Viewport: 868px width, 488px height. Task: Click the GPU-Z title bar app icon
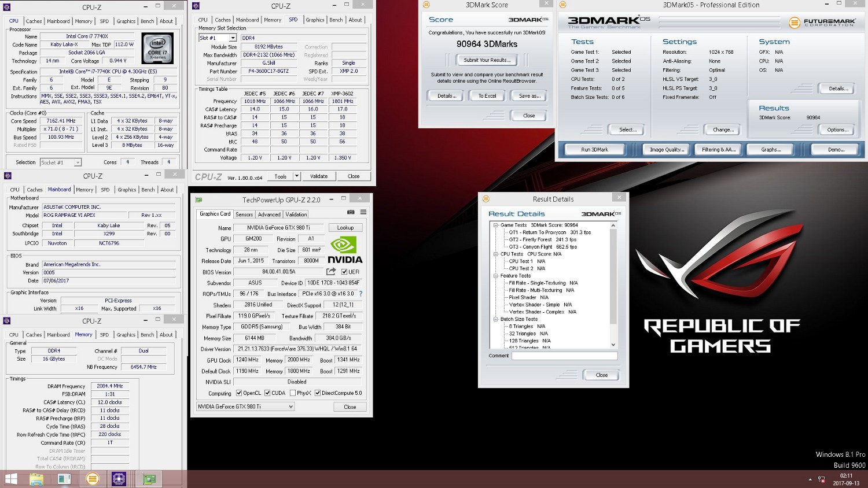tap(199, 200)
